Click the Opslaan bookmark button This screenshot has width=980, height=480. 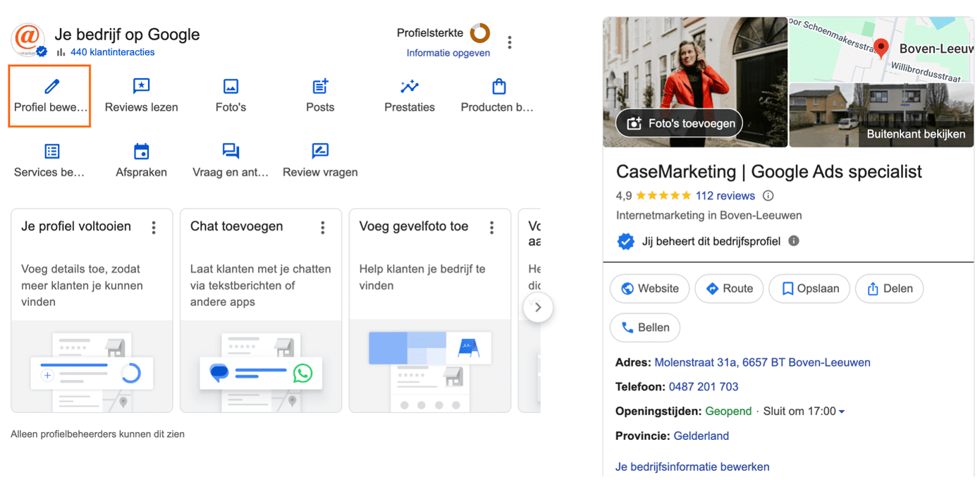coord(809,288)
